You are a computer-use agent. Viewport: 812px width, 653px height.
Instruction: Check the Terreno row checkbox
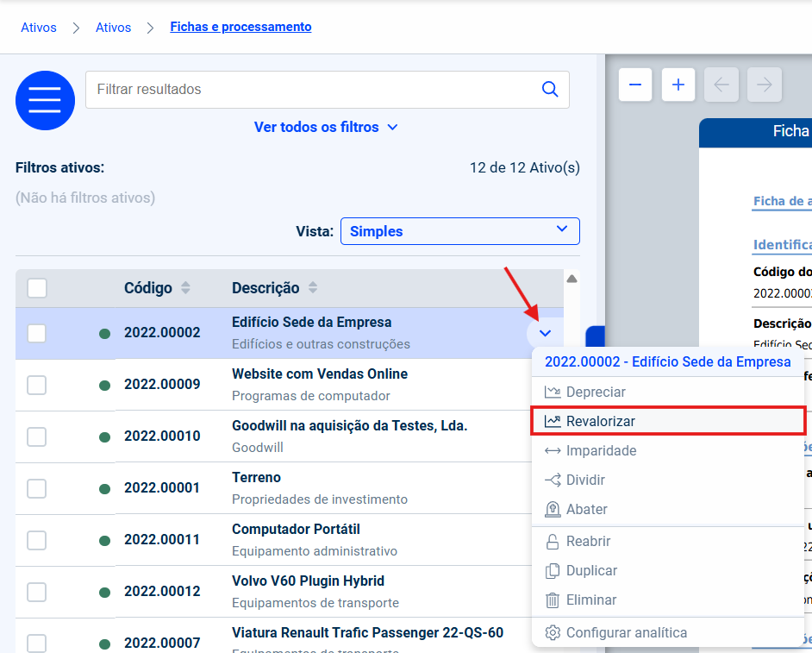coord(37,489)
